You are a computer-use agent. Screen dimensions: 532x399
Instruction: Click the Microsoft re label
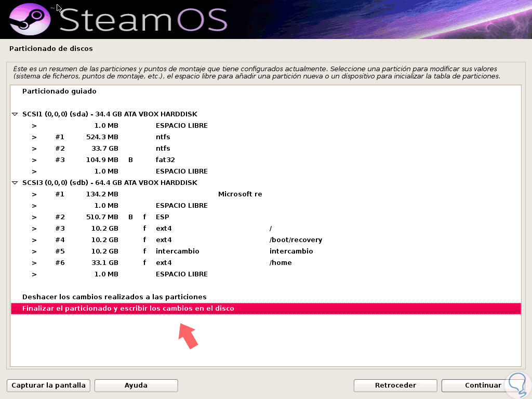tap(240, 194)
